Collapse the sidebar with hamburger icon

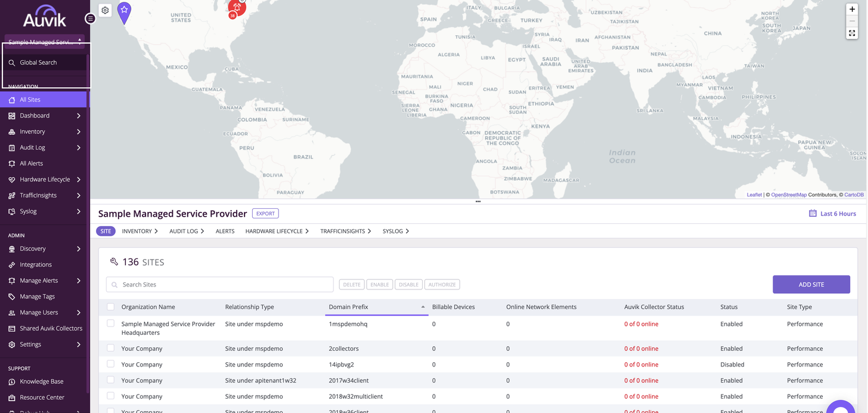(90, 19)
